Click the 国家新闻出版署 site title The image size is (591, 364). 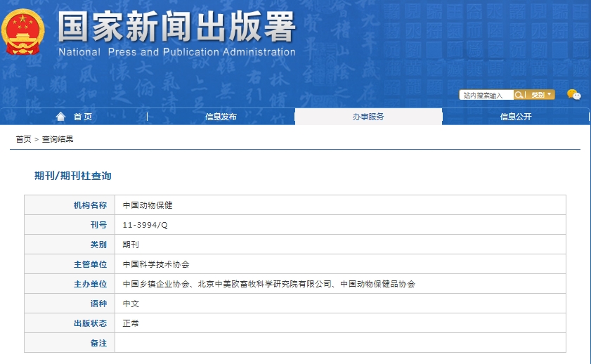click(177, 28)
